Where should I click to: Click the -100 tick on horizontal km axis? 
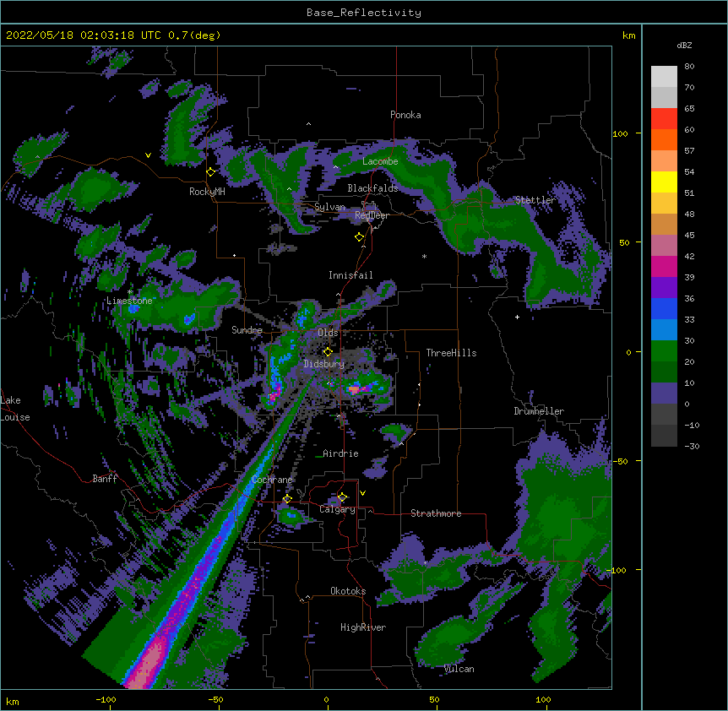(x=106, y=699)
